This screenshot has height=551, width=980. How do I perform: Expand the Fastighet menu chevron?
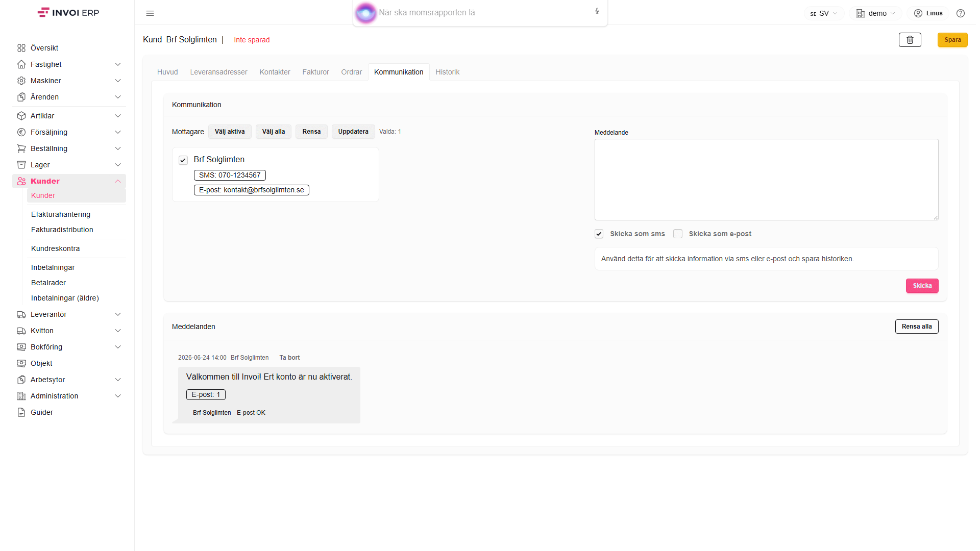(x=118, y=64)
